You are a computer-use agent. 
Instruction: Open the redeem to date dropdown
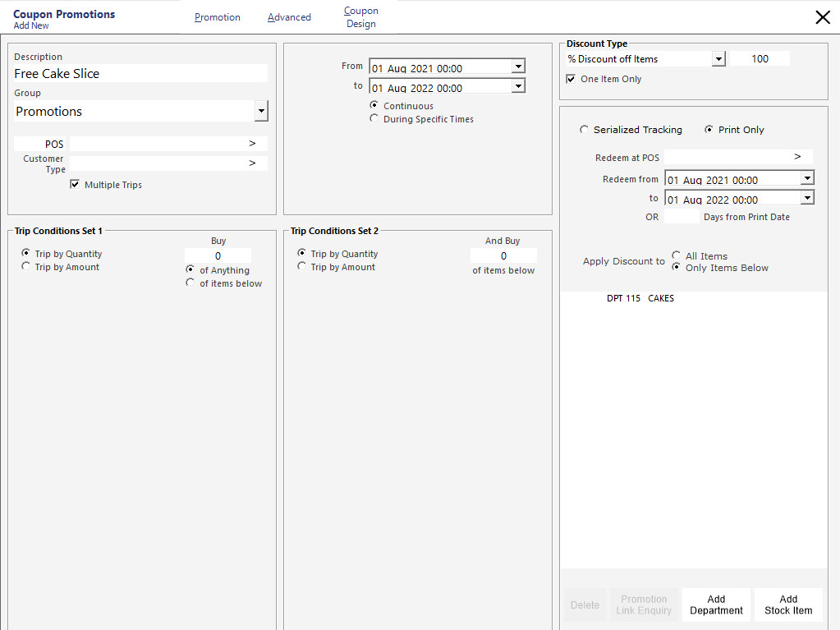807,198
